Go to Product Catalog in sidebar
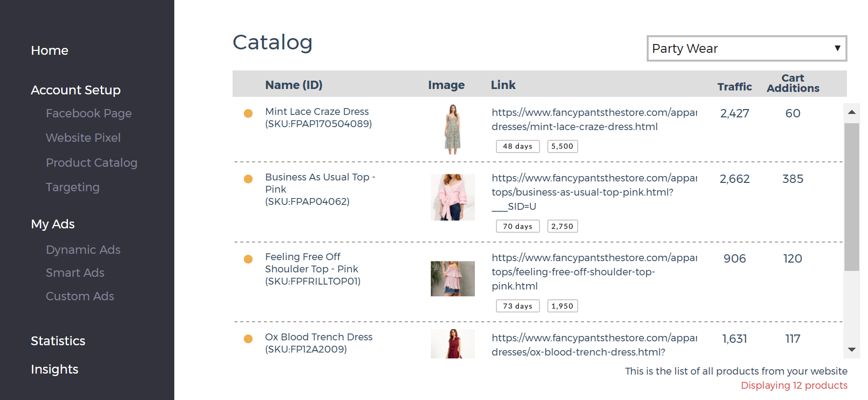868x400 pixels. point(92,163)
